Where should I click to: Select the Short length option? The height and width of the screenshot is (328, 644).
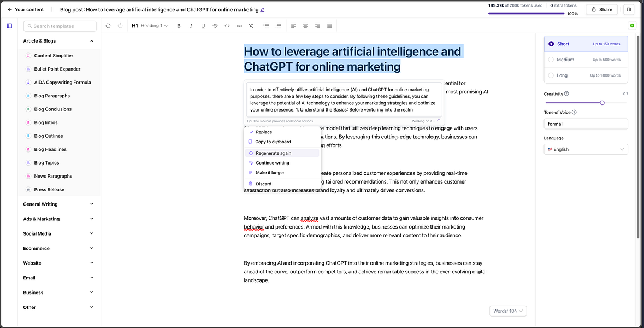tap(586, 44)
